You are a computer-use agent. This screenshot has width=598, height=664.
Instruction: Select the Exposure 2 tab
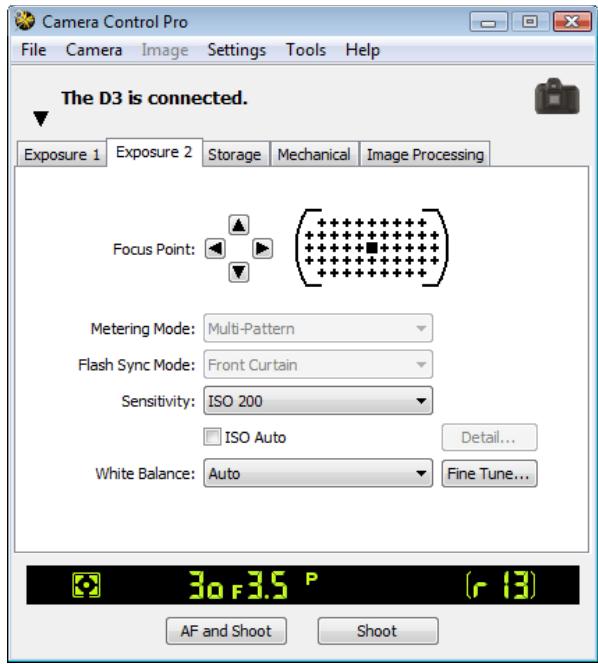click(154, 152)
